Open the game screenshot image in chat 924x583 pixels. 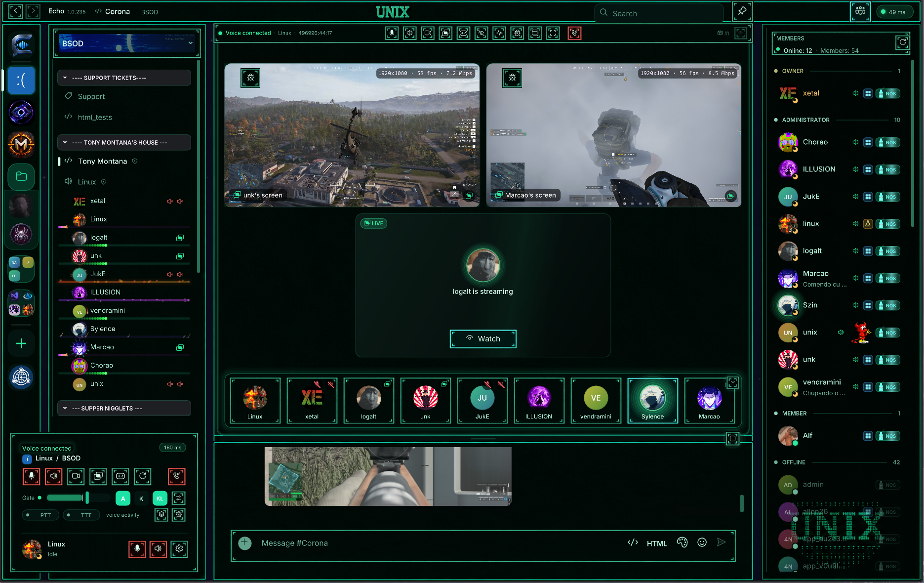point(388,476)
